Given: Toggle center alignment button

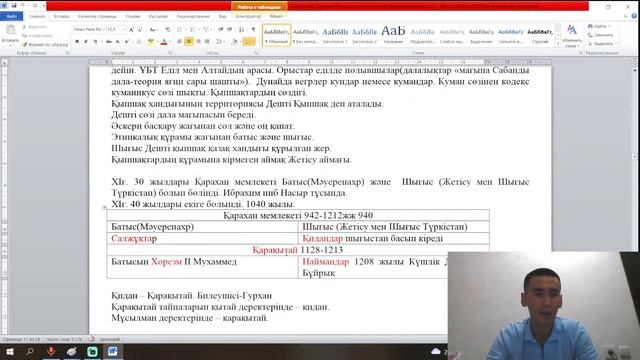Looking at the screenshot, I should click(x=189, y=42).
